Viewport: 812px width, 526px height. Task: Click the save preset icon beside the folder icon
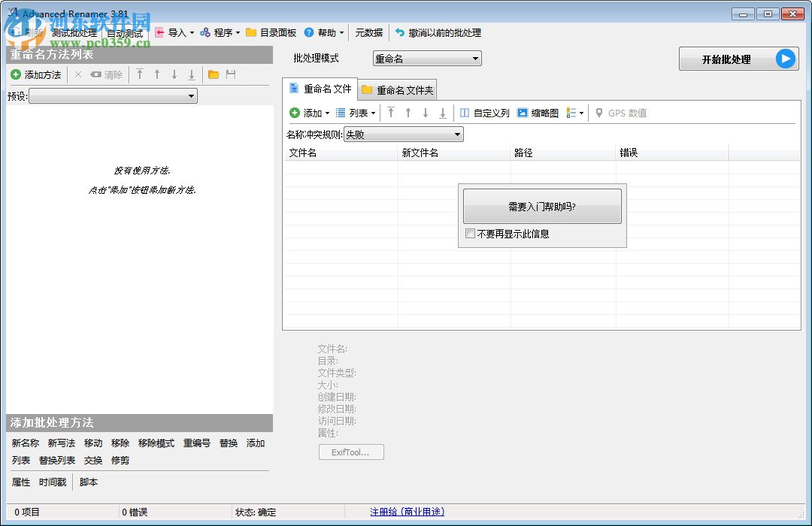coord(232,74)
